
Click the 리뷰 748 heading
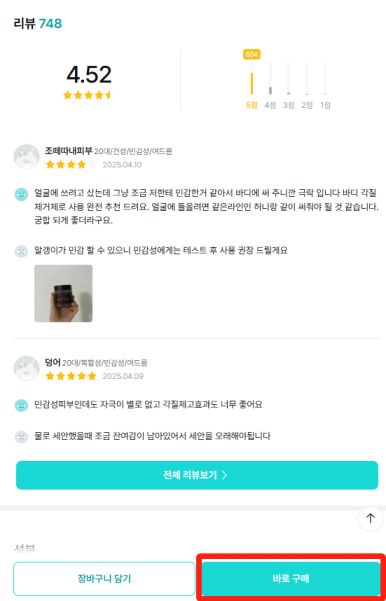click(38, 24)
